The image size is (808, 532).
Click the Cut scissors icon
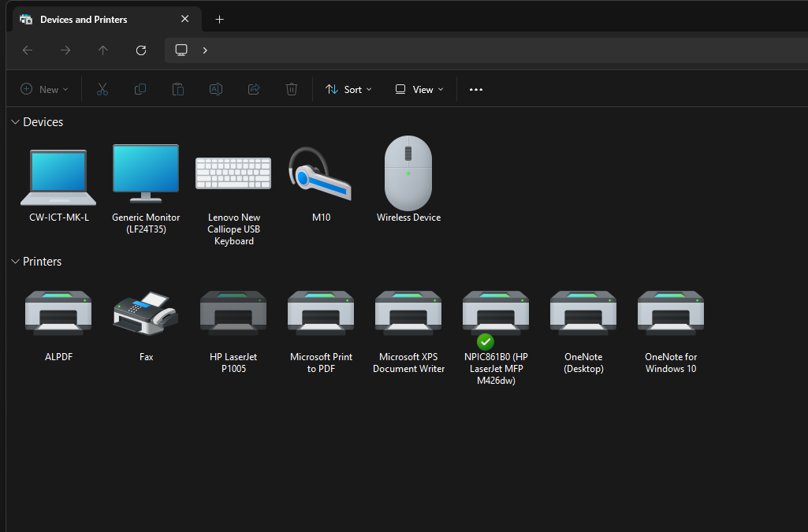[102, 89]
